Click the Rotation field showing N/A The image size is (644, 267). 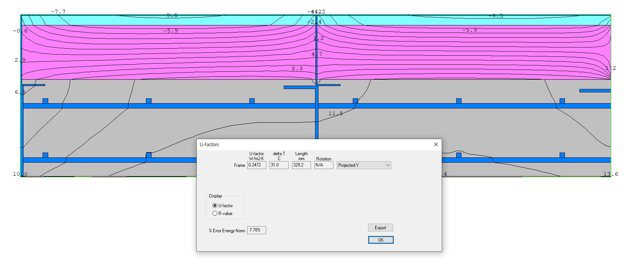[x=324, y=165]
